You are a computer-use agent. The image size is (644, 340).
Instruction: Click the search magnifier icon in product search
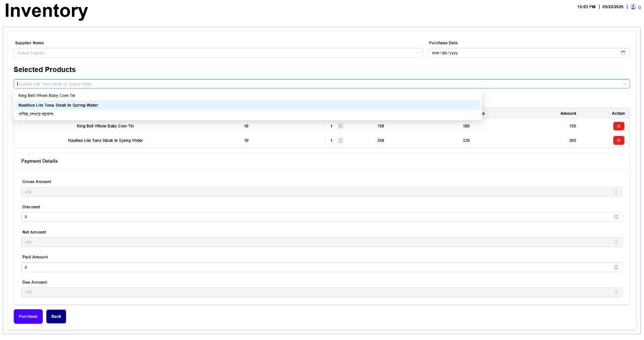point(625,84)
